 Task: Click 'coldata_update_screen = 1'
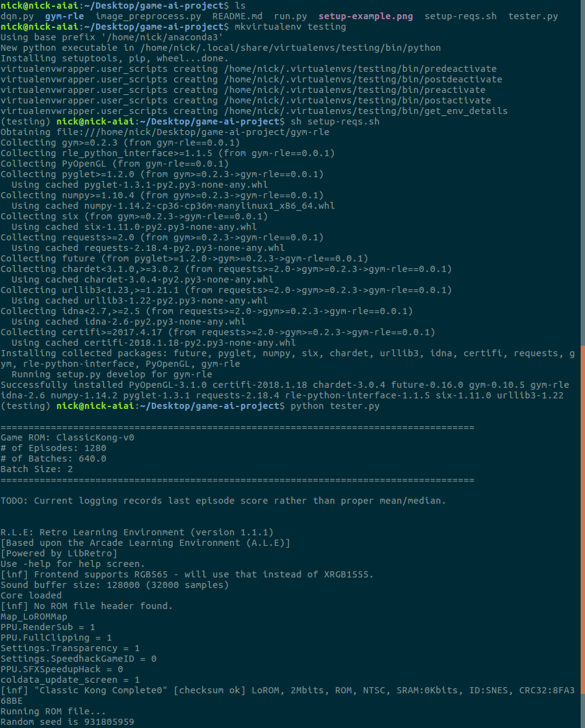(x=70, y=680)
